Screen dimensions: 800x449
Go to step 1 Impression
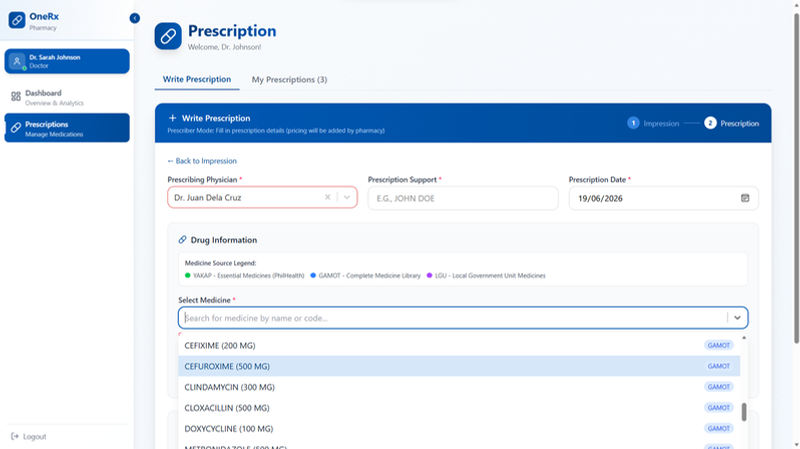pyautogui.click(x=653, y=123)
